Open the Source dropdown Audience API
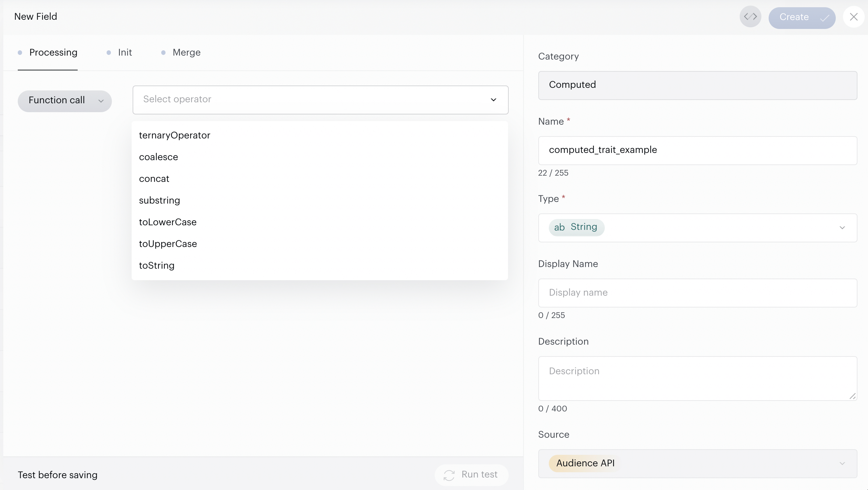This screenshot has height=490, width=868. pos(697,463)
